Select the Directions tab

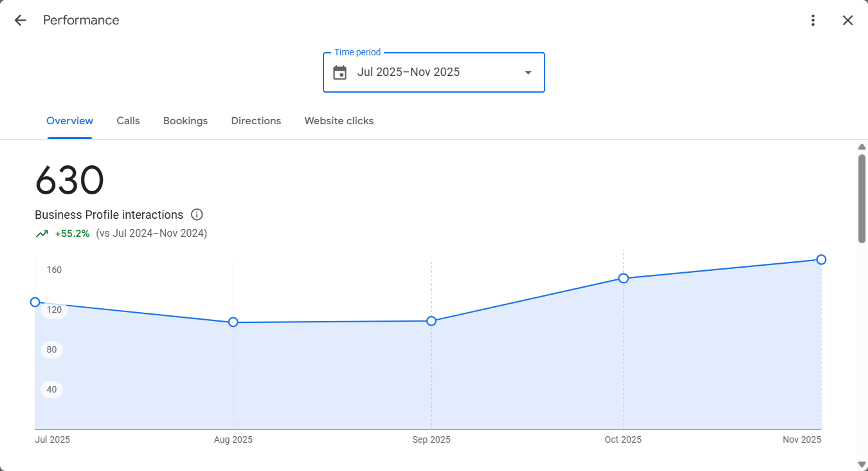tap(256, 120)
